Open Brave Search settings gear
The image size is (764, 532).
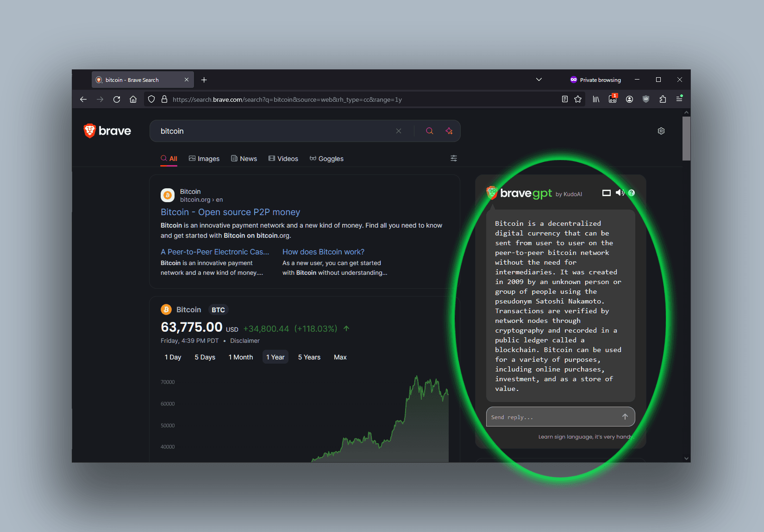tap(661, 131)
